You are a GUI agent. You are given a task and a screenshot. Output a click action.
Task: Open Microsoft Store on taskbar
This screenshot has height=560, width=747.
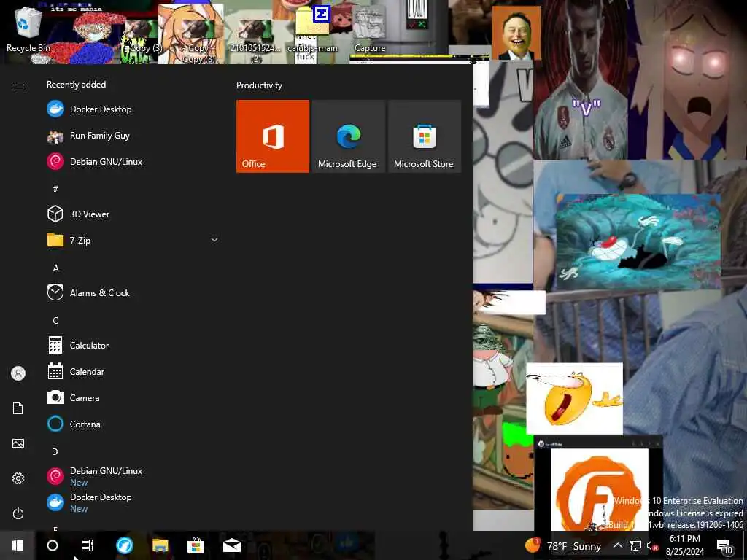(x=196, y=545)
